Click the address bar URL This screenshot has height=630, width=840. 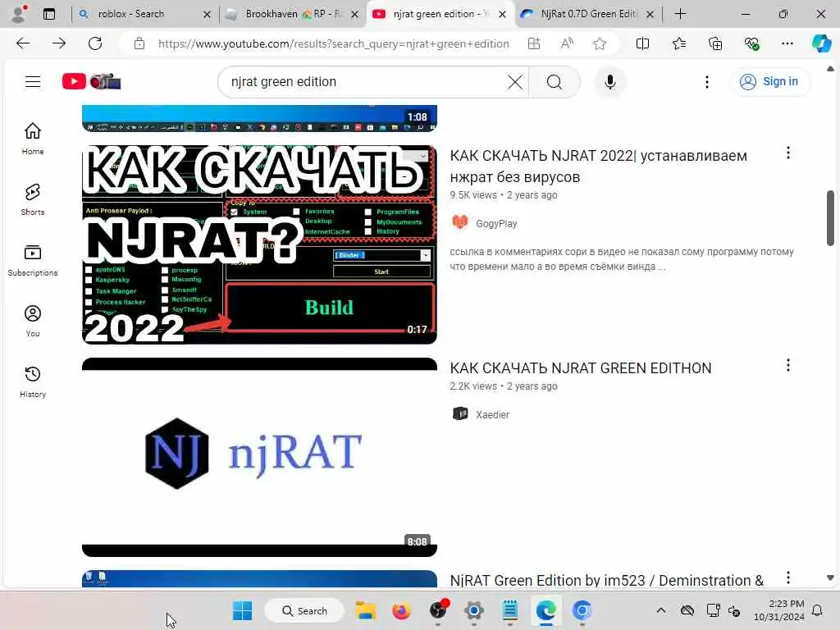click(x=333, y=44)
